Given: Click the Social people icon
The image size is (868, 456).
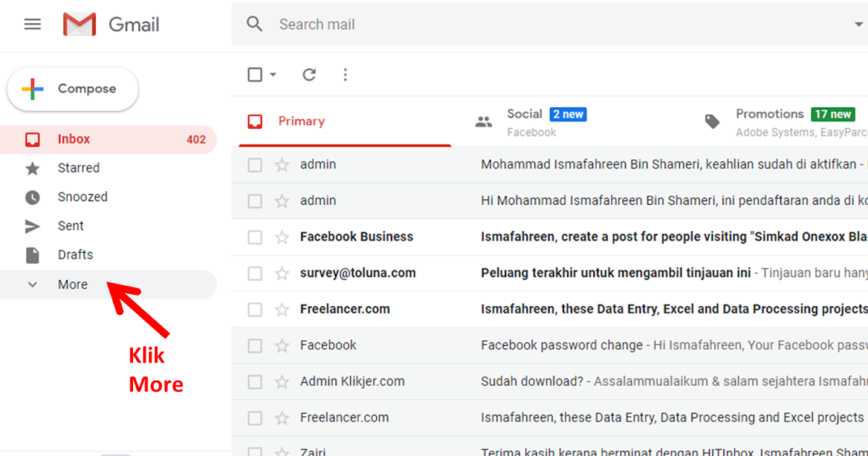Looking at the screenshot, I should point(483,122).
